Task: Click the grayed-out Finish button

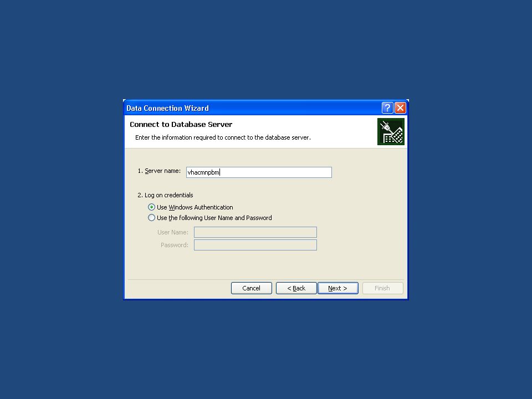Action: [383, 288]
